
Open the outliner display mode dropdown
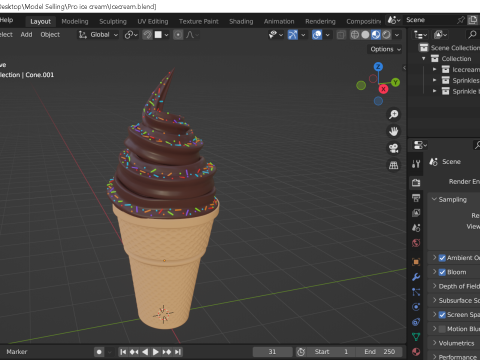pos(440,35)
